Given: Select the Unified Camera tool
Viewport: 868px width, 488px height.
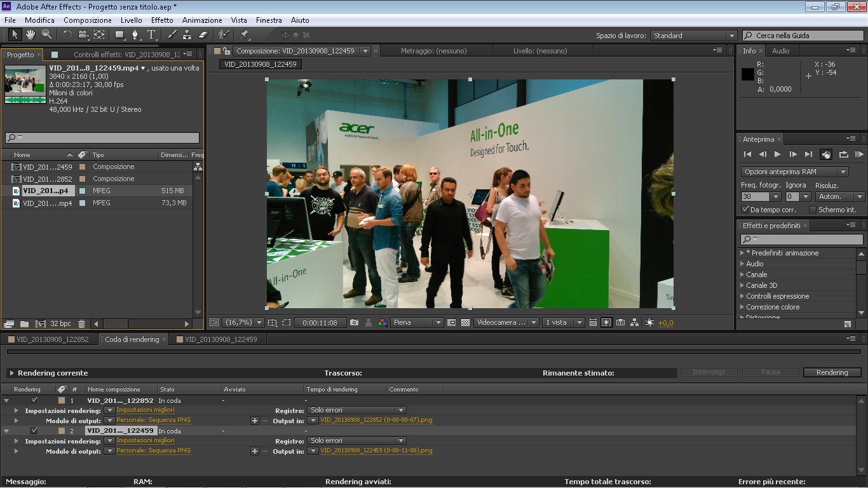Looking at the screenshot, I should [83, 35].
